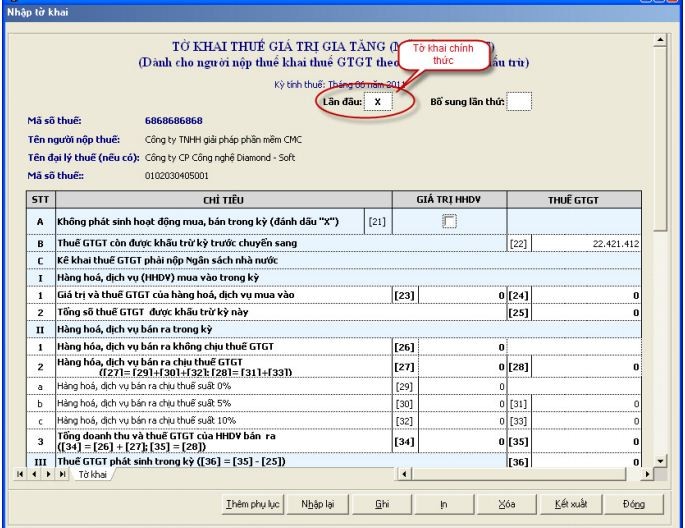Click value cell for indicator [29]

462,387
